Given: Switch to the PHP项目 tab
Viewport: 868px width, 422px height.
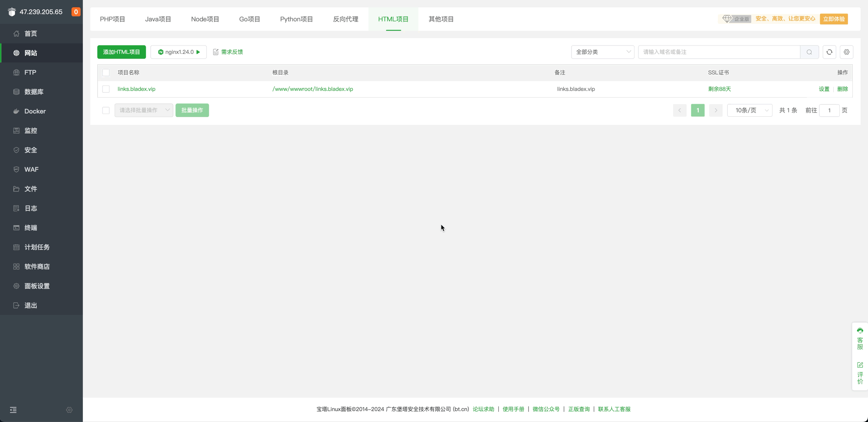Looking at the screenshot, I should click(112, 19).
